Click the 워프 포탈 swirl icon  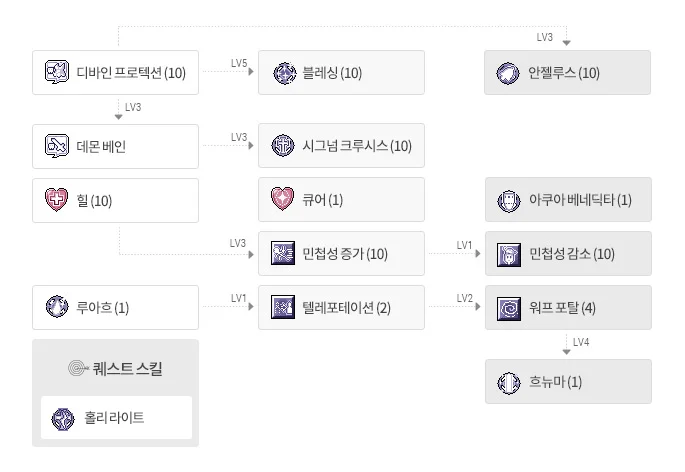point(509,309)
